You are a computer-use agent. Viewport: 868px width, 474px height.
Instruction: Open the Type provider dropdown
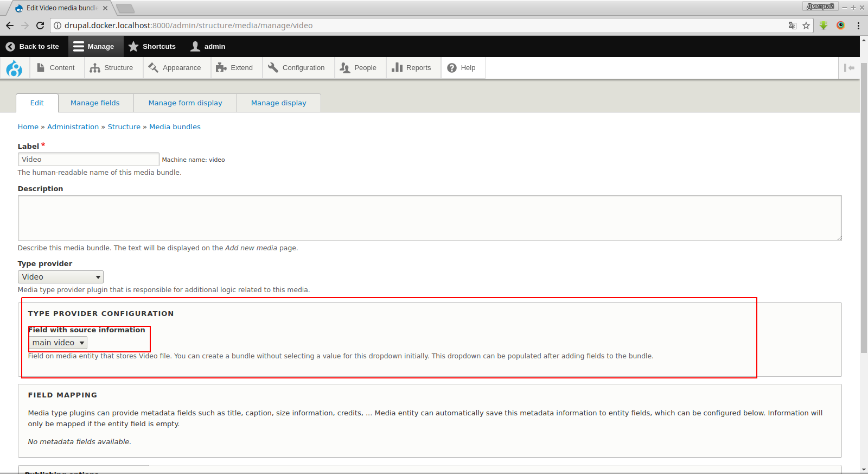point(60,277)
